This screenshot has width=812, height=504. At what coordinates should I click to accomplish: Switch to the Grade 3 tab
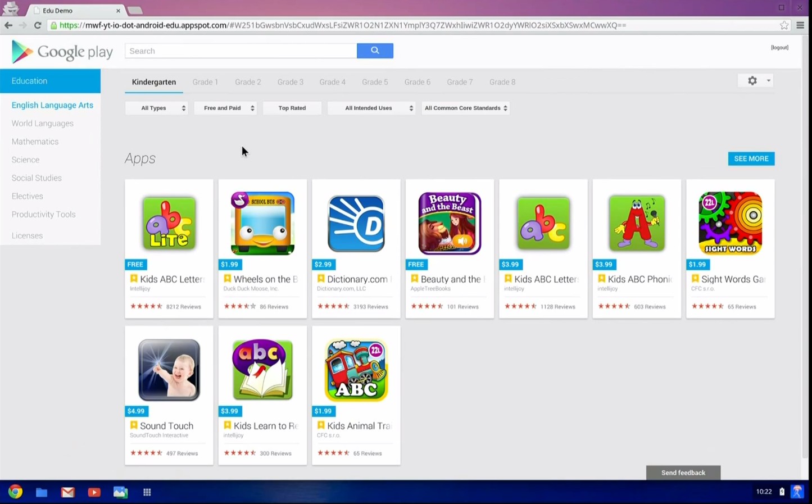(x=290, y=82)
